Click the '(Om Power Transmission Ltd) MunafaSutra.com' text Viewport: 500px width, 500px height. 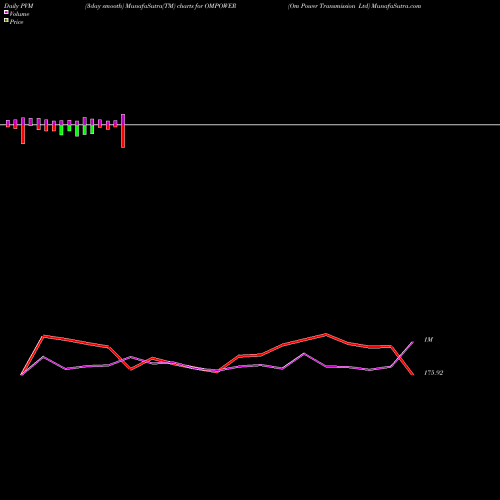[354, 6]
